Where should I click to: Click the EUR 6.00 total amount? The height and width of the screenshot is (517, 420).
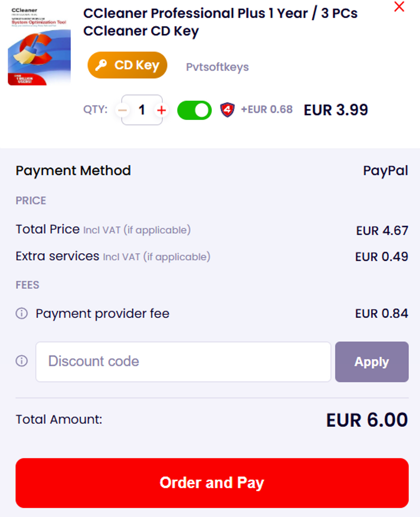click(367, 420)
